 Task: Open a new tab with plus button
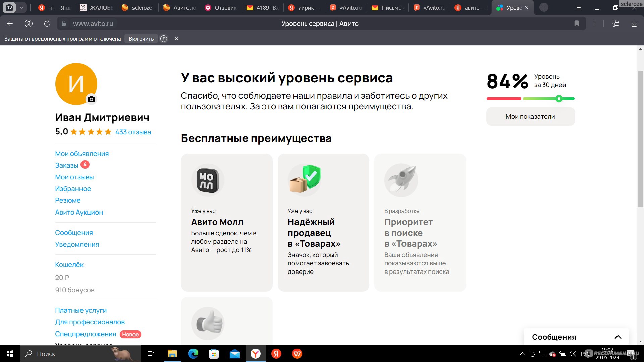pyautogui.click(x=544, y=7)
